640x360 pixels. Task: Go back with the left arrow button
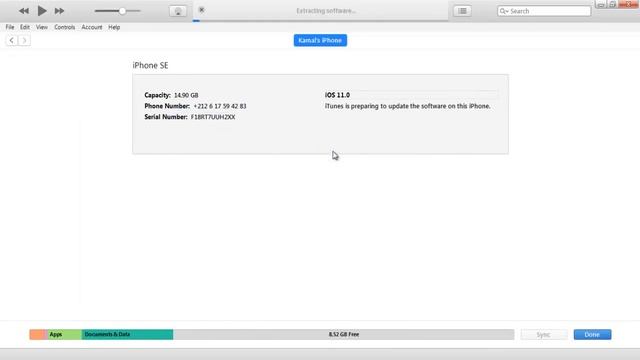tap(11, 40)
